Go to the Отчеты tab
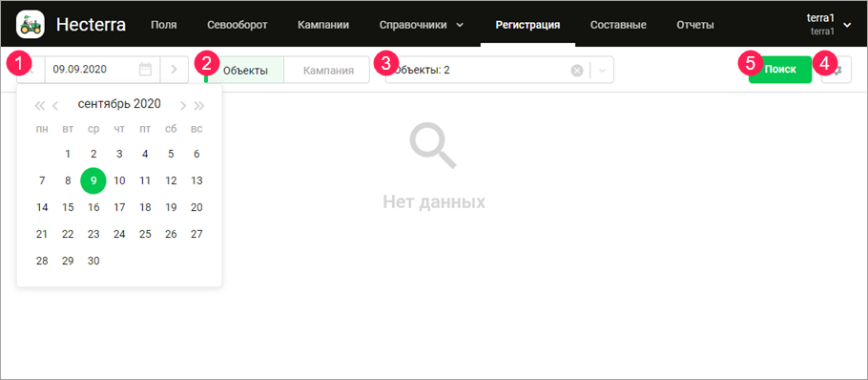The height and width of the screenshot is (380, 868). (x=694, y=25)
